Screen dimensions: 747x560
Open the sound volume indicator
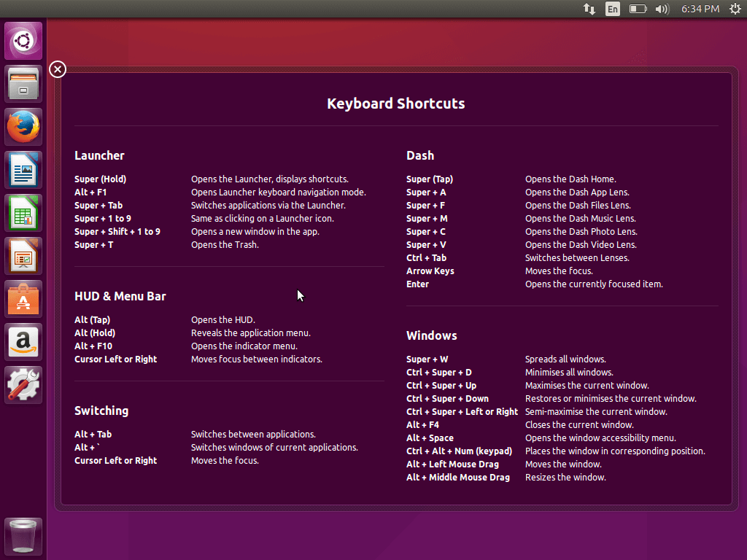click(662, 9)
